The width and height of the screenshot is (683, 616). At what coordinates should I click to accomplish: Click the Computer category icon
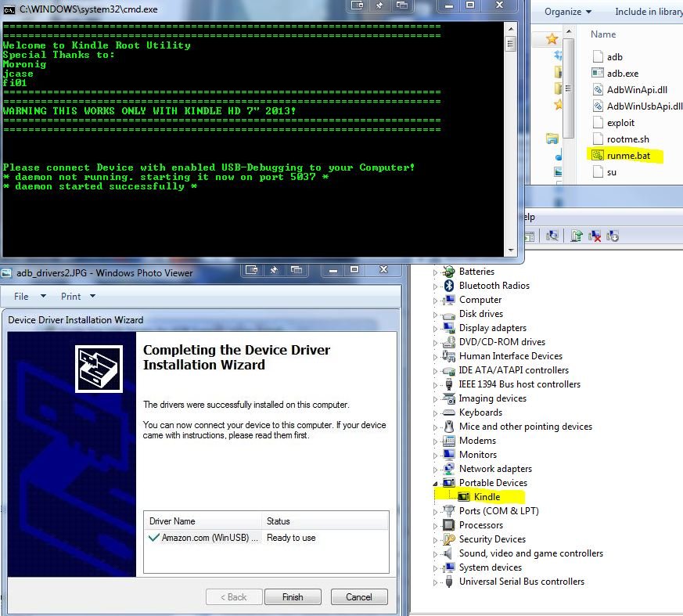(x=448, y=300)
